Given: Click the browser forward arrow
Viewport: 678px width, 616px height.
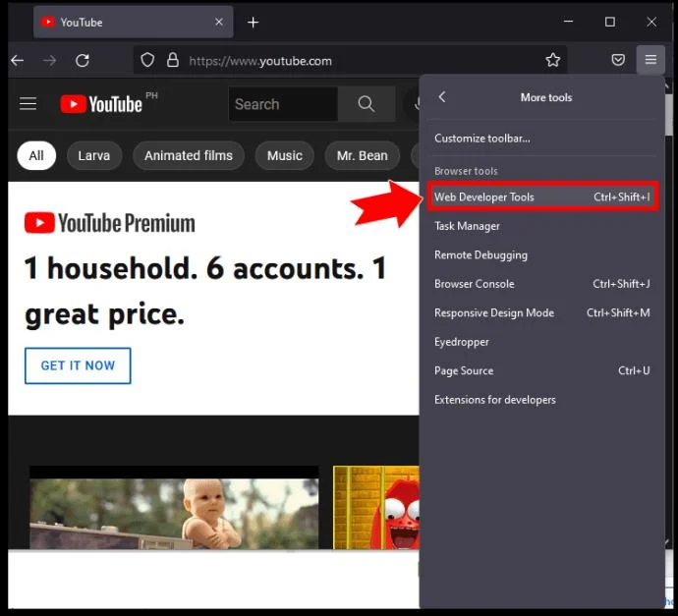Looking at the screenshot, I should 50,61.
